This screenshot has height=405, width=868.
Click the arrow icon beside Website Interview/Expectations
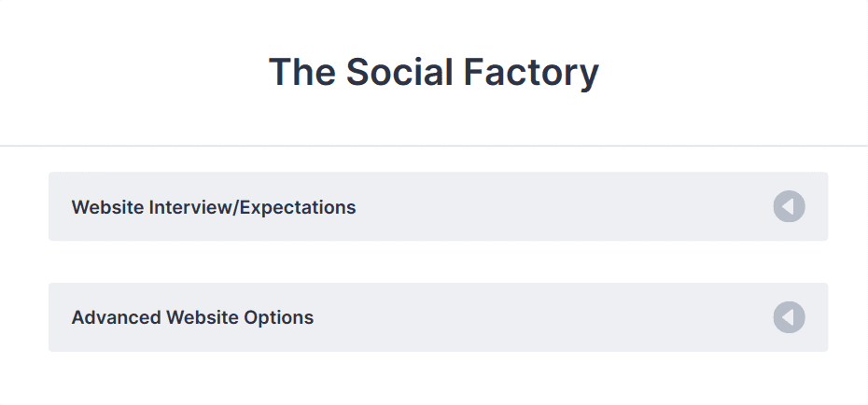789,206
